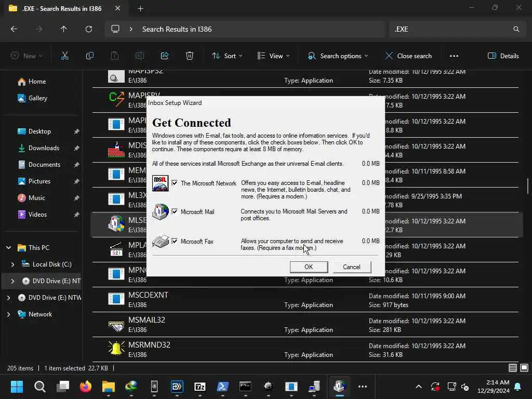This screenshot has width=532, height=399.
Task: Select the MSMAIL32 application entry
Action: point(305,325)
